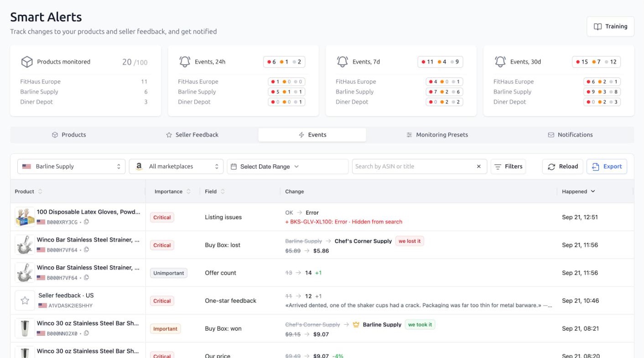
Task: Click the Products monitored cube icon
Action: (x=27, y=62)
